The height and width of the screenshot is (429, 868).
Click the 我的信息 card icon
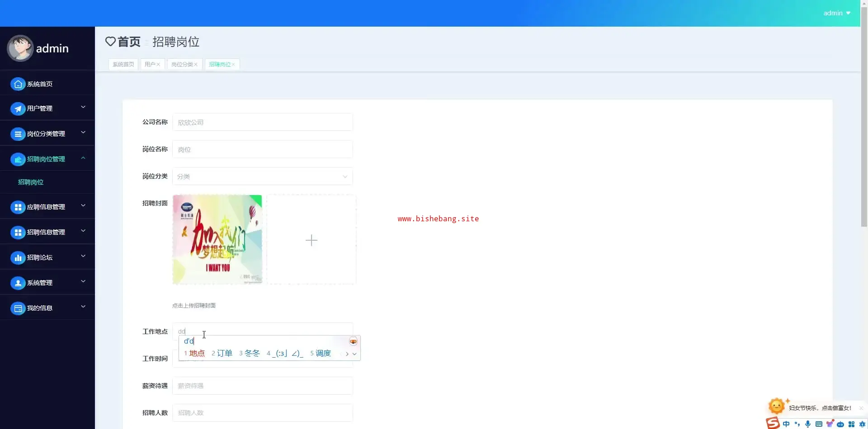18,308
